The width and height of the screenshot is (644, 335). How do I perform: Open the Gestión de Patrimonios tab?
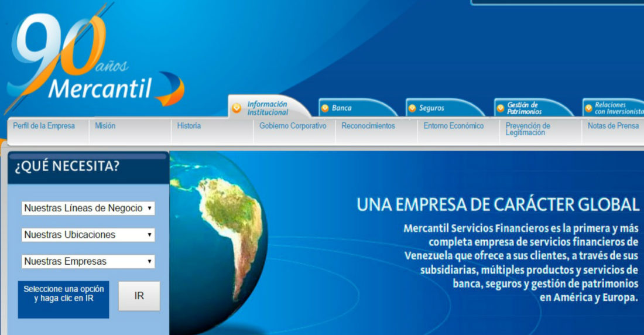tap(524, 108)
